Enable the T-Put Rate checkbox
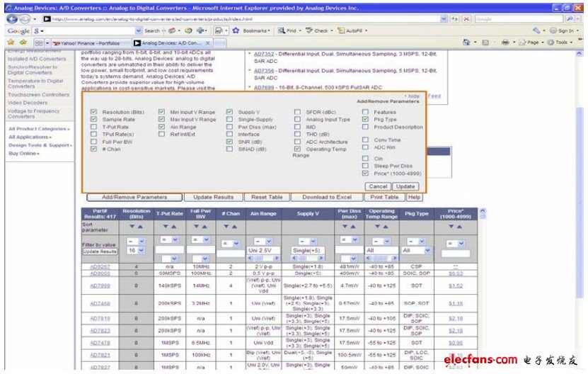This screenshot has height=374, width=588. point(94,127)
